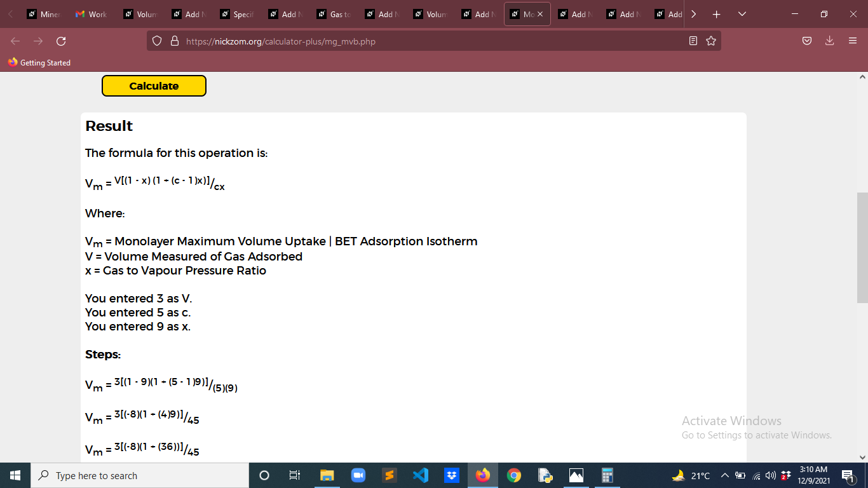The width and height of the screenshot is (868, 488).
Task: Switch to the Gas to tab
Action: (x=333, y=14)
